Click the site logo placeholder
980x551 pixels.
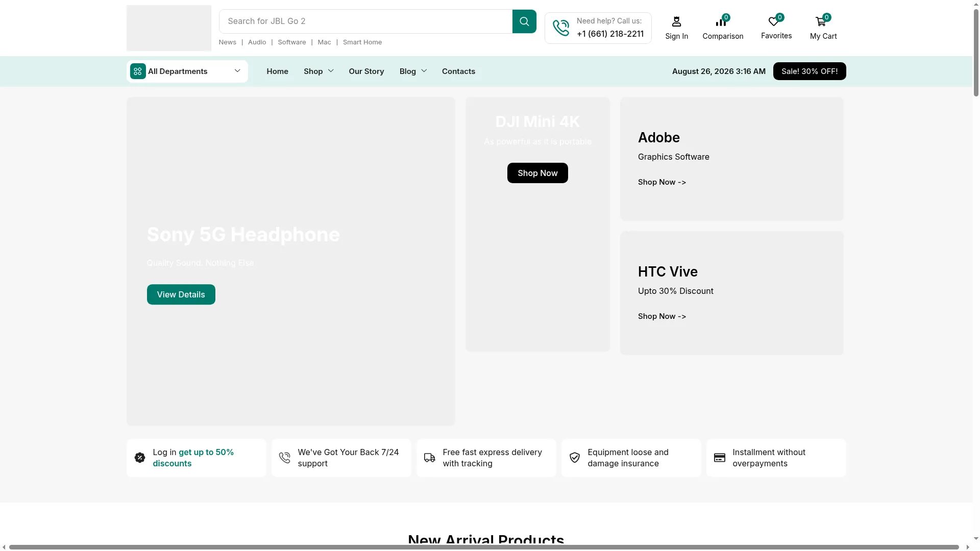pyautogui.click(x=169, y=28)
